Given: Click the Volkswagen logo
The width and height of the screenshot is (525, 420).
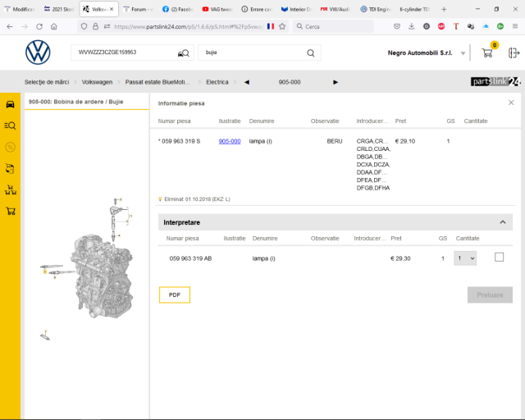Looking at the screenshot, I should click(38, 53).
